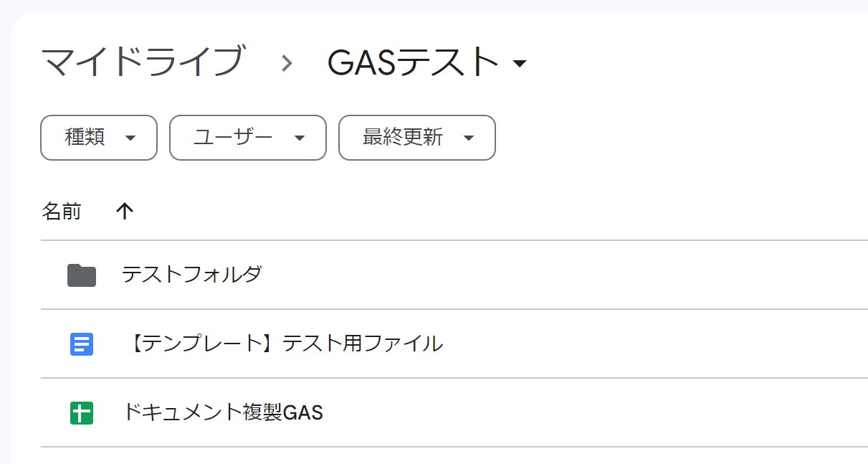Click the blank area below the file list

(x=454, y=456)
